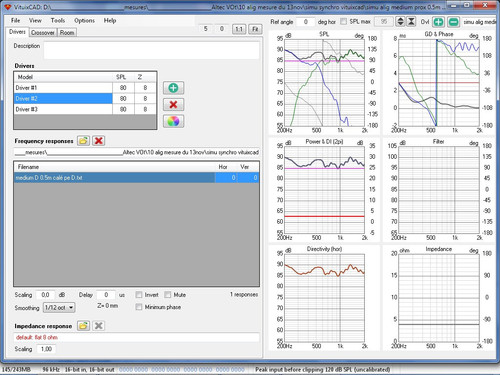Open the View menu
This screenshot has width=500, height=375.
click(x=35, y=20)
